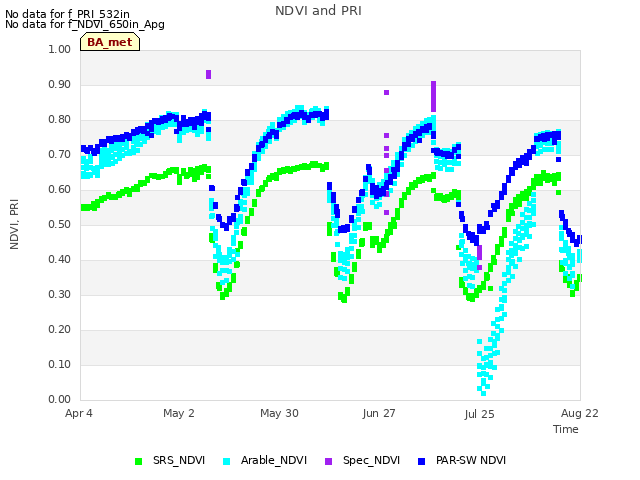Image resolution: width=640 pixels, height=480 pixels.
Task: Click the Jul 25 x-axis tick label
Action: pos(479,414)
